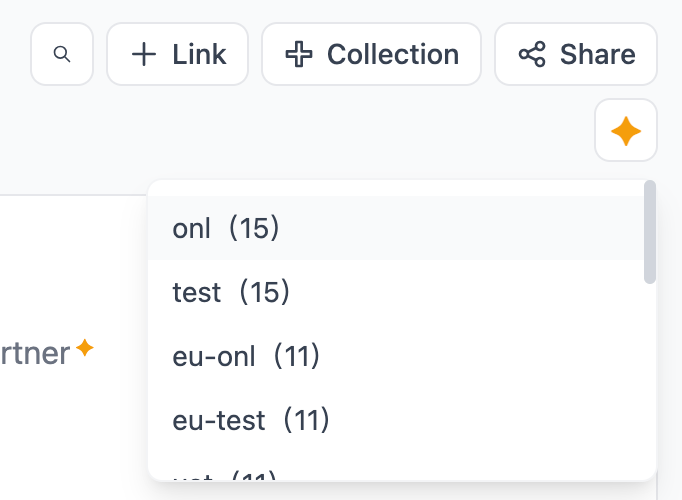Click small orange sparkle next to 'rtner'
The width and height of the screenshot is (682, 500).
click(85, 348)
